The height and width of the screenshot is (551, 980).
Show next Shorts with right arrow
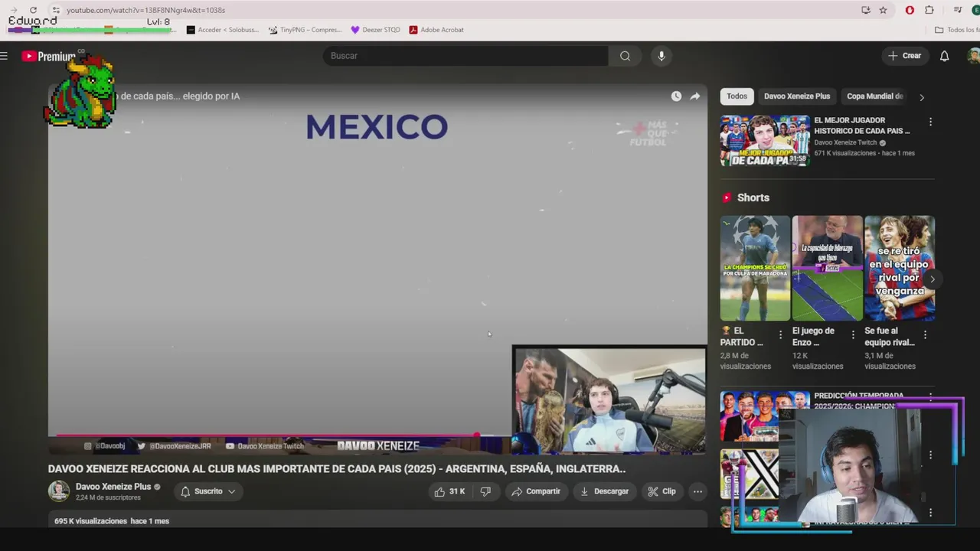tap(932, 279)
